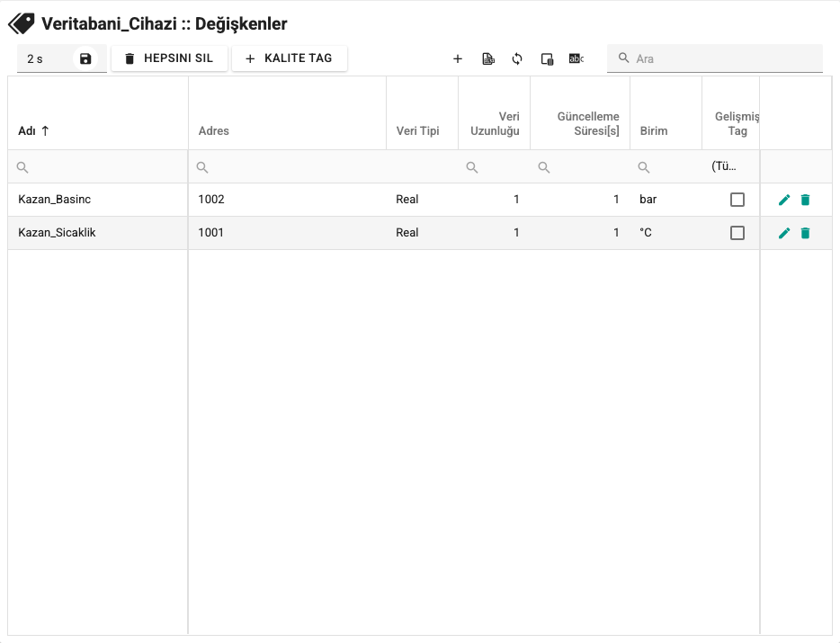Screen dimensions: 840x643
Task: Click the Güncelleme Süresi filter field
Action: click(x=580, y=167)
